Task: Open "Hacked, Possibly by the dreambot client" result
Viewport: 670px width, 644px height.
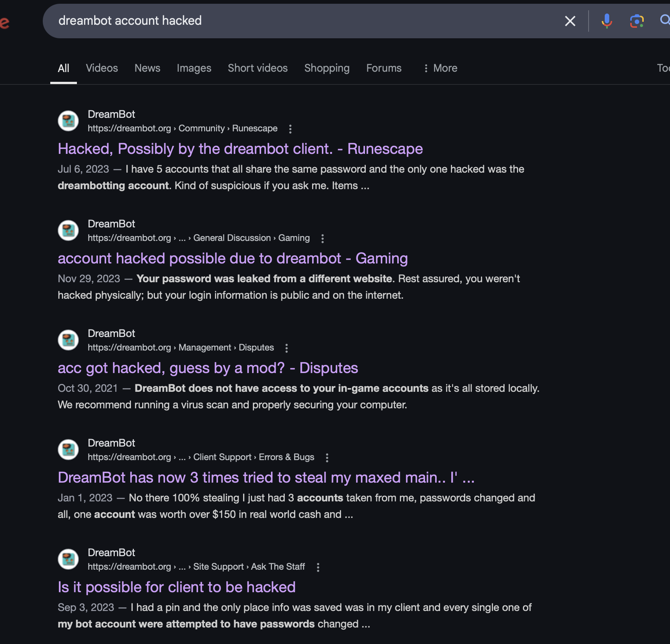Action: pyautogui.click(x=240, y=149)
